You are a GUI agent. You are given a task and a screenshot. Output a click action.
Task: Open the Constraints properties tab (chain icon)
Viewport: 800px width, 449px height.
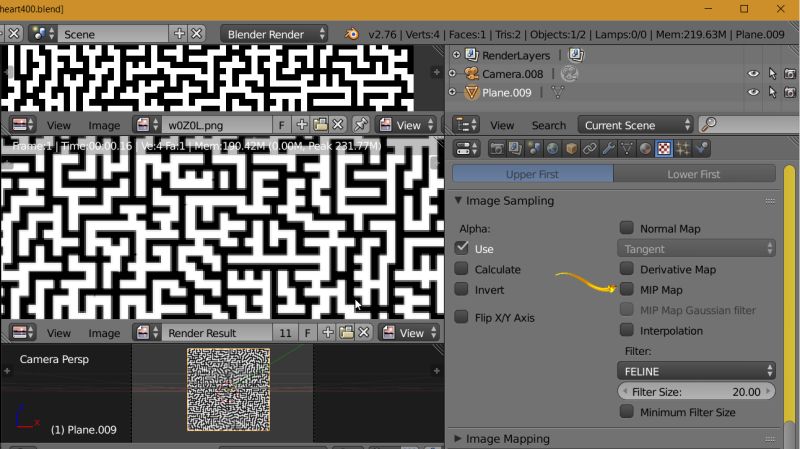tap(589, 149)
